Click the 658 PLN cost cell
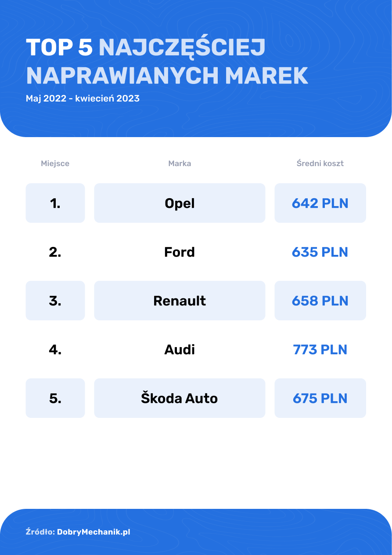The image size is (392, 555). [320, 301]
